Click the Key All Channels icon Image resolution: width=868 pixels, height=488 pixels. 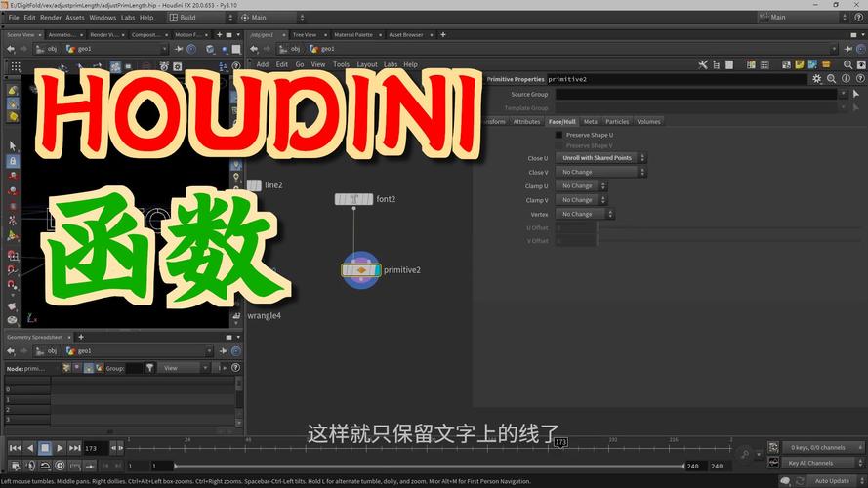[x=773, y=463]
